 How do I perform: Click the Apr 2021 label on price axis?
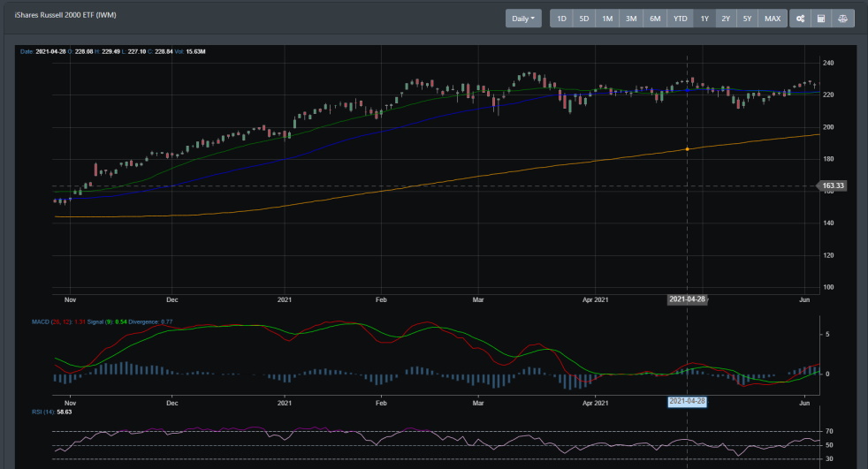(595, 299)
